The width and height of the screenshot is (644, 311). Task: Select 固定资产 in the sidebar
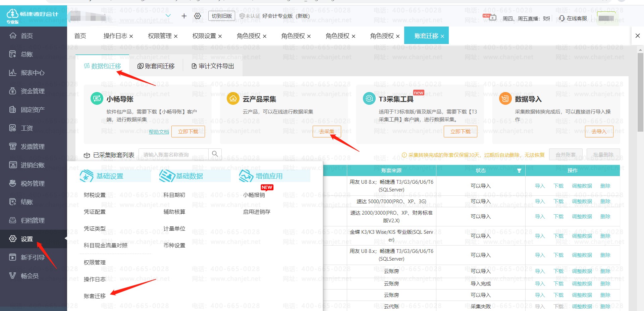coord(32,109)
